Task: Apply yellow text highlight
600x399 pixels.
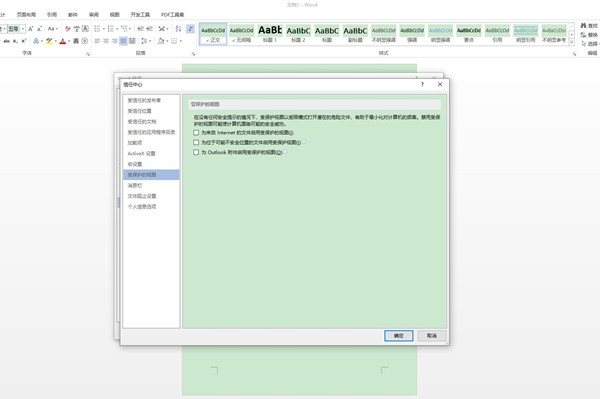Action: [x=49, y=41]
